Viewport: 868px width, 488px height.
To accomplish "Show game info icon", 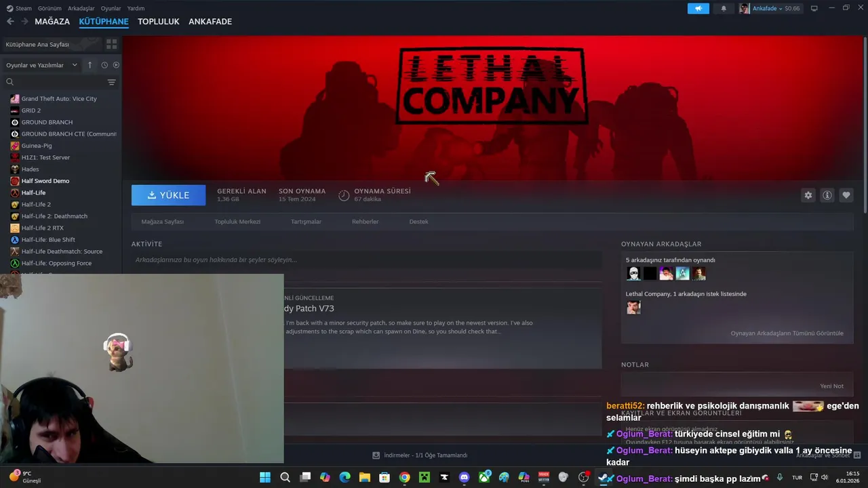I will tap(827, 195).
